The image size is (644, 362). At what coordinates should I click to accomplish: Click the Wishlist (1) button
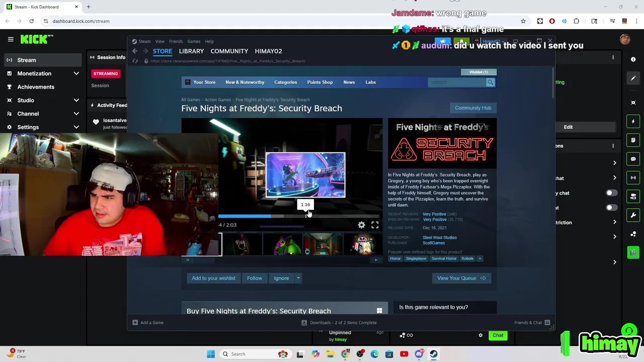478,72
